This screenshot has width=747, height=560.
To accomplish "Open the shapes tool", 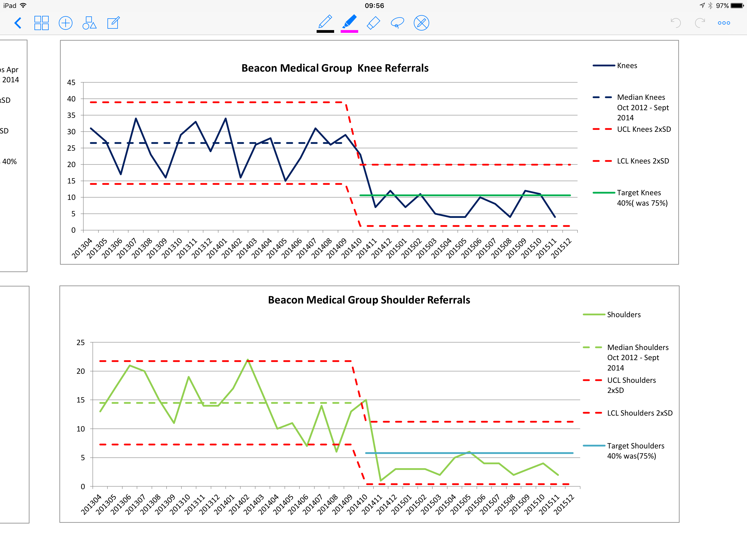I will (89, 23).
